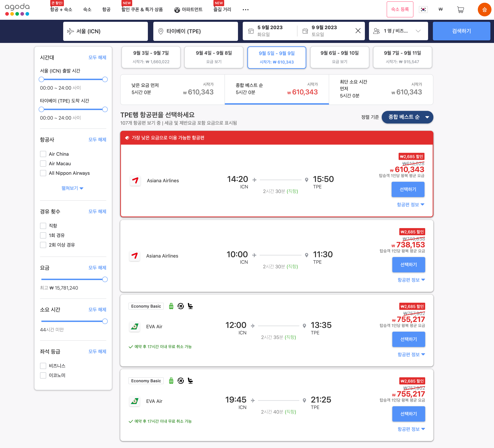Clear dates with the X icon
This screenshot has height=448, width=494.
[358, 31]
